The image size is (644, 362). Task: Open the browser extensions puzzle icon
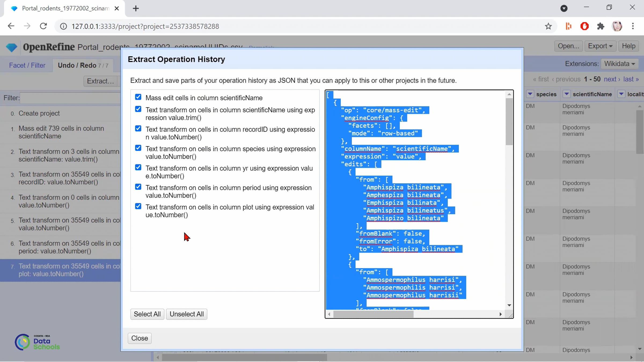point(601,26)
